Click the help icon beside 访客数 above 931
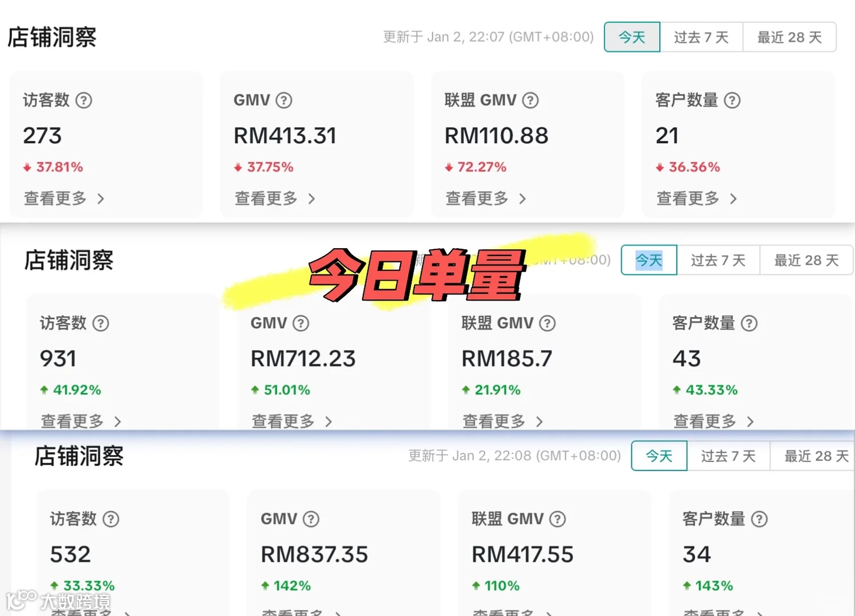 (x=101, y=323)
